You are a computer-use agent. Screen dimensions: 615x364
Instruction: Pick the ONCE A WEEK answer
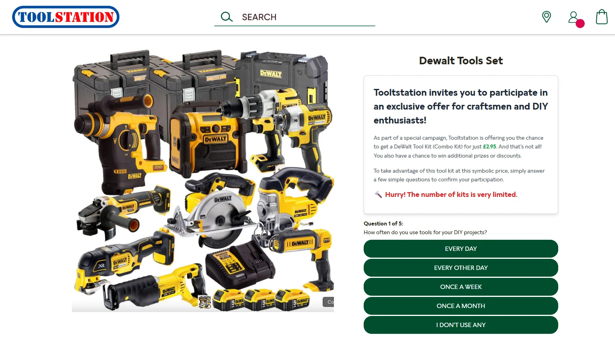tap(461, 287)
